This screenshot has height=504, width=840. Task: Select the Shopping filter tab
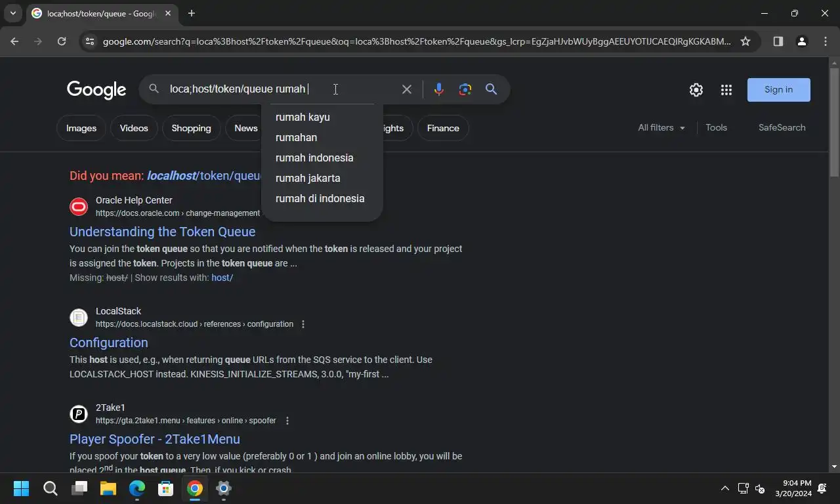click(191, 128)
